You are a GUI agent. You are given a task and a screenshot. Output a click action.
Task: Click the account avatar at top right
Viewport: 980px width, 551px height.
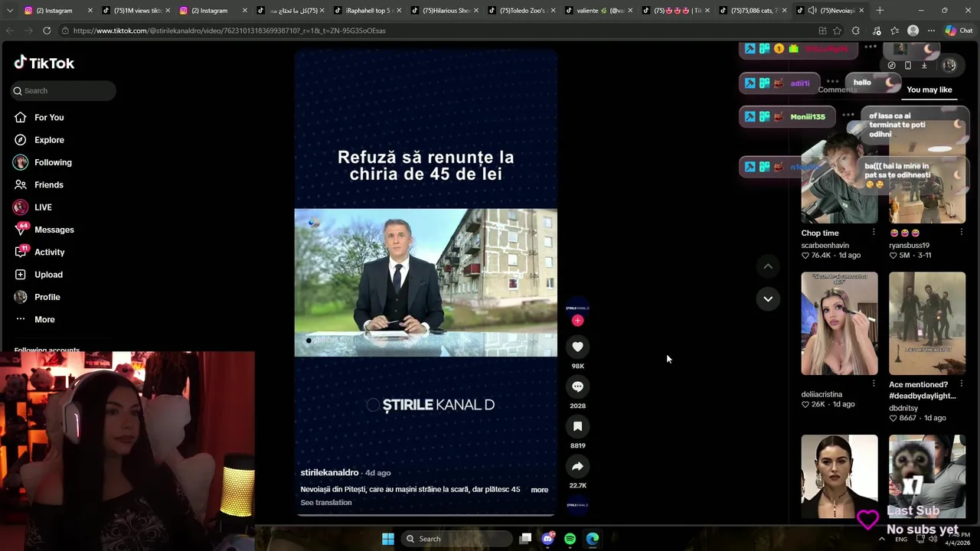click(949, 65)
